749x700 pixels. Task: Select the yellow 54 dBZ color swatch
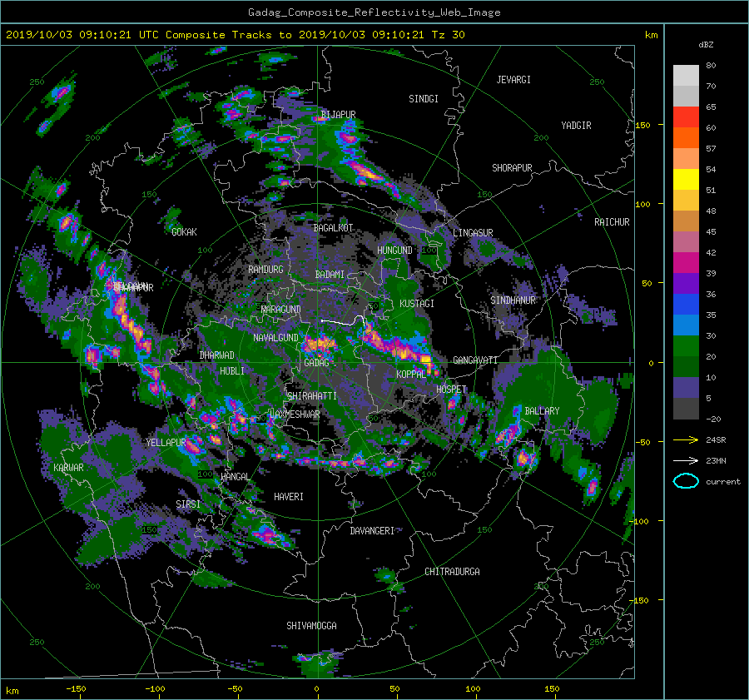686,179
